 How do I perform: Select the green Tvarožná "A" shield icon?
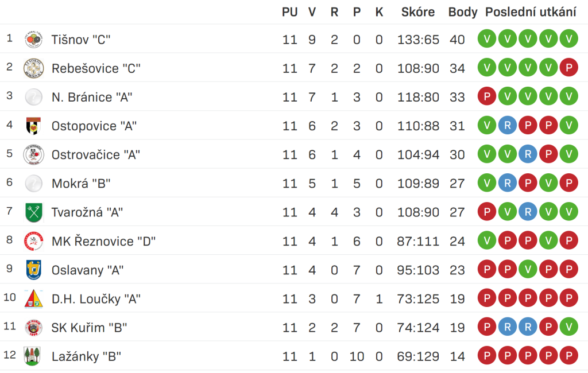coord(33,212)
